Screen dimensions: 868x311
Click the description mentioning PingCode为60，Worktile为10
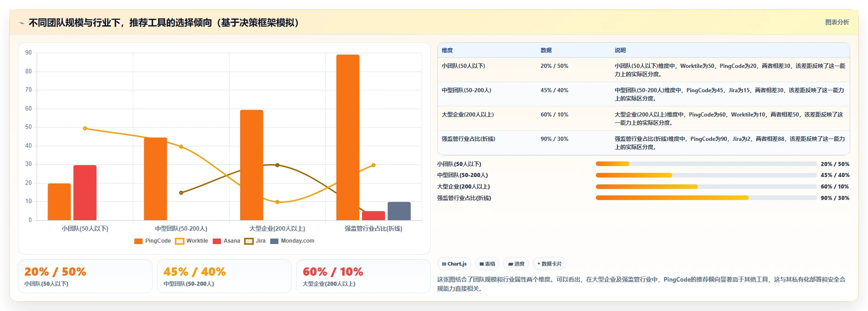pos(729,119)
